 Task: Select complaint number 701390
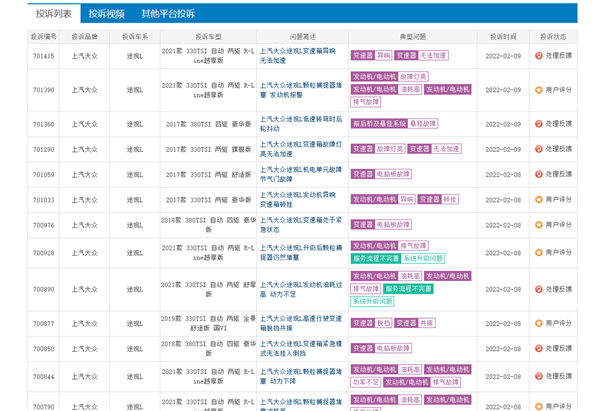[44, 90]
